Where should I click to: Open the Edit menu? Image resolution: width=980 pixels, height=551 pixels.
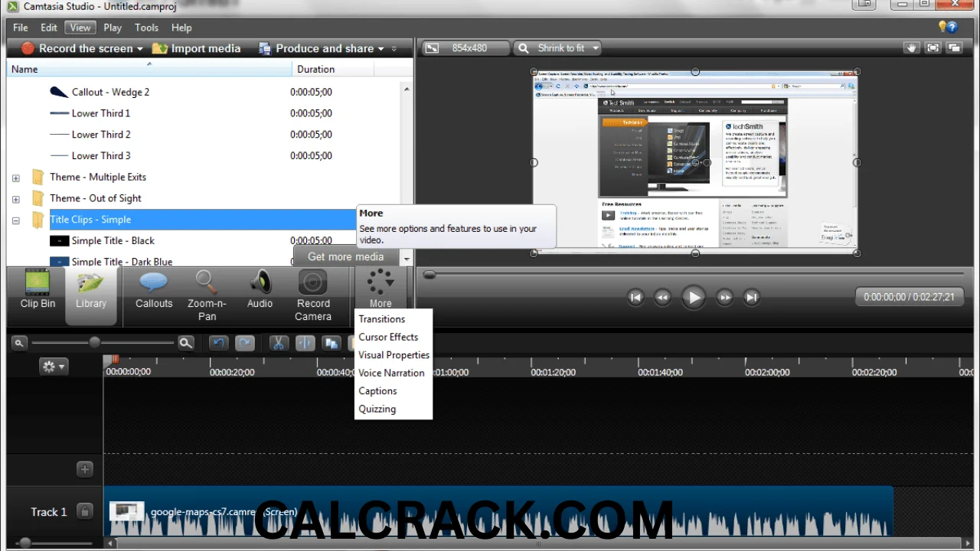[49, 28]
